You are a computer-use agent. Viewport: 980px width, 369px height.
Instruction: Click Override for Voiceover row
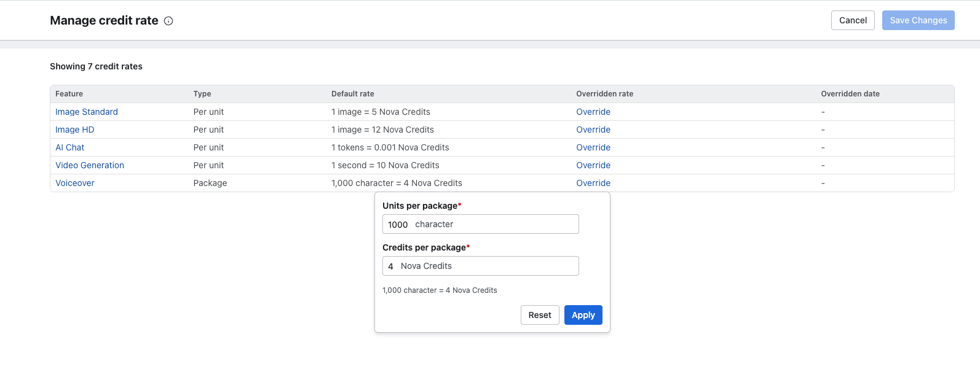click(593, 183)
